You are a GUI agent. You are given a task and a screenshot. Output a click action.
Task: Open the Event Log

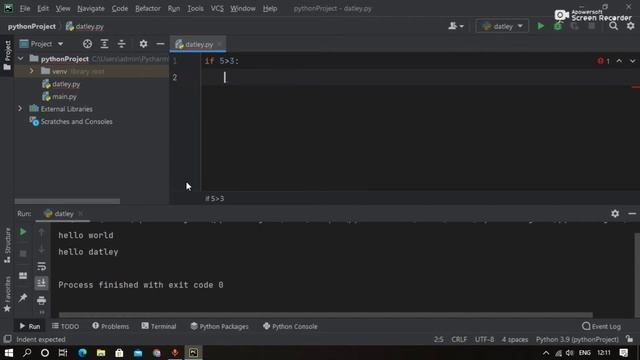click(x=601, y=326)
